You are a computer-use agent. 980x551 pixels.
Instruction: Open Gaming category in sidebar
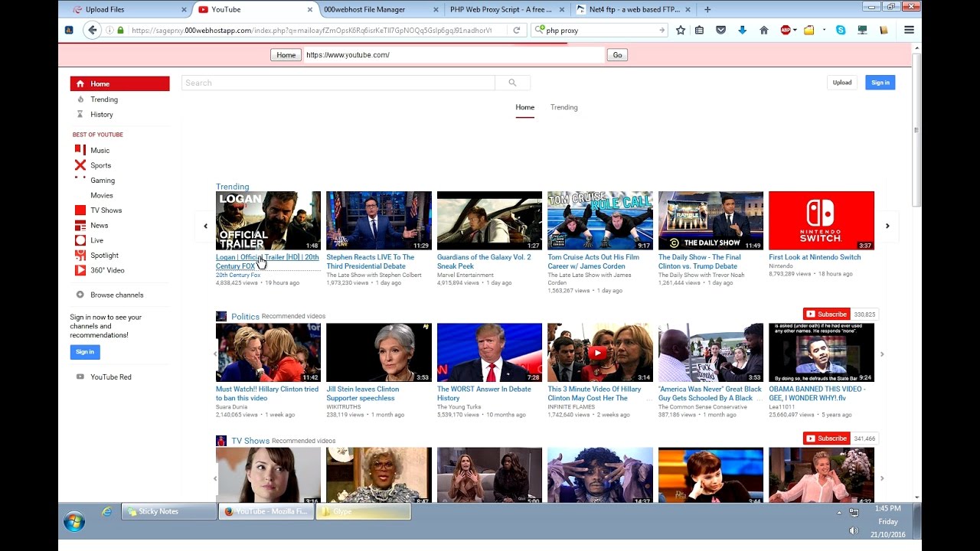(x=103, y=181)
